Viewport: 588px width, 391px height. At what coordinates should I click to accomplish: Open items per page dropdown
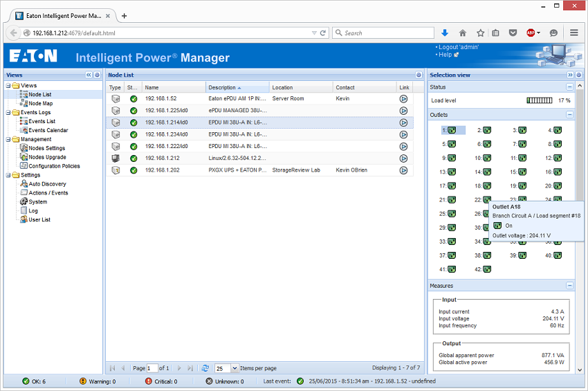(x=235, y=368)
